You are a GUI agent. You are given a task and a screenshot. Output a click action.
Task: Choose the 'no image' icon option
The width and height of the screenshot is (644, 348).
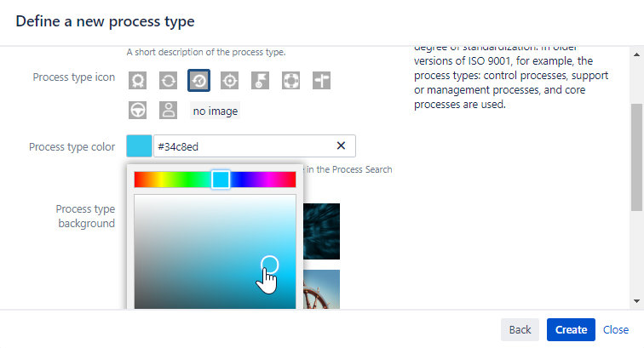215,111
